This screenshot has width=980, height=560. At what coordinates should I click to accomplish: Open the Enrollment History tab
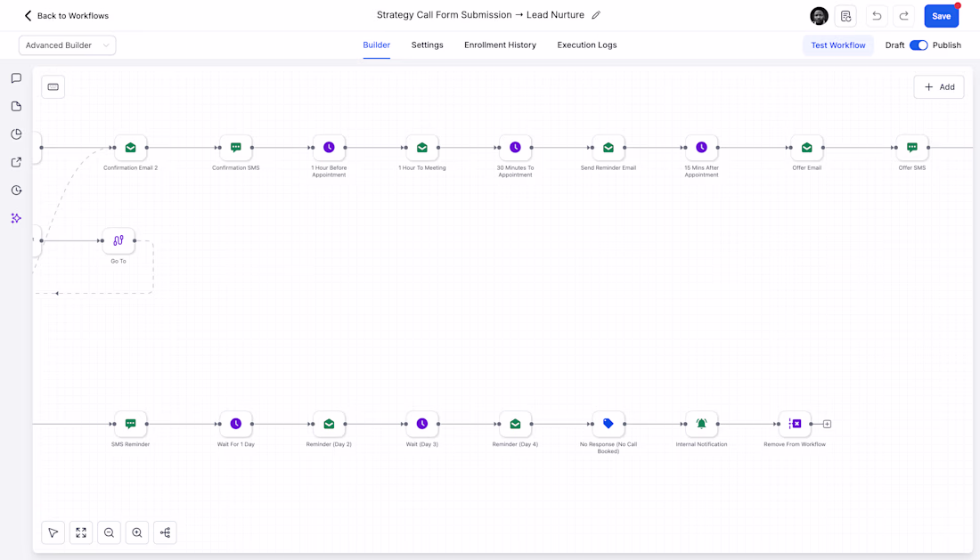500,45
